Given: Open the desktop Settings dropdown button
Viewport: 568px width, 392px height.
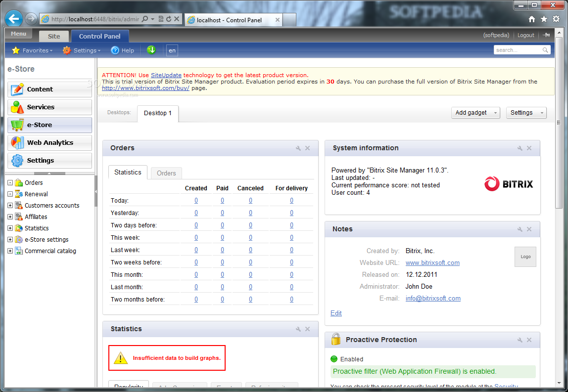Looking at the screenshot, I should [x=526, y=113].
